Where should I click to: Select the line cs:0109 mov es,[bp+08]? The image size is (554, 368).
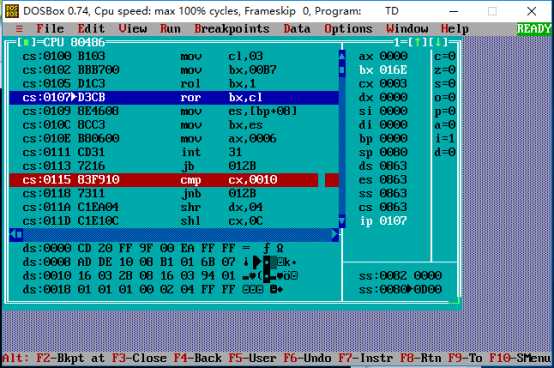(x=174, y=111)
